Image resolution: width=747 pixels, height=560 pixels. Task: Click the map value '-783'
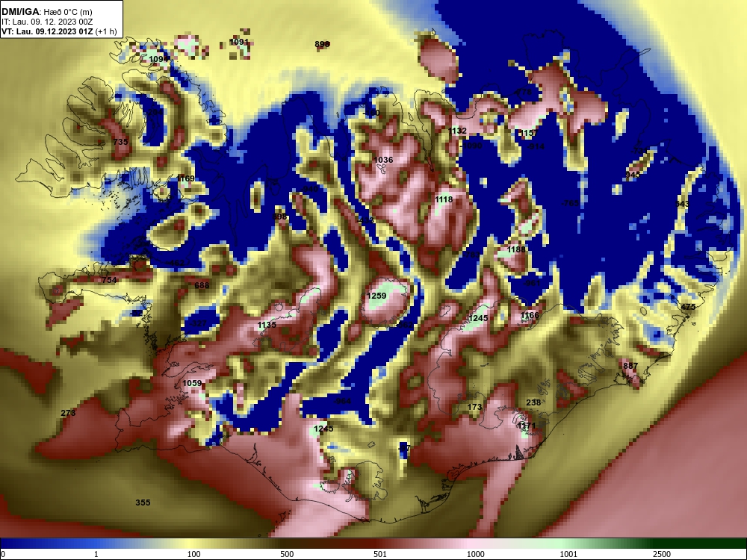[471, 255]
